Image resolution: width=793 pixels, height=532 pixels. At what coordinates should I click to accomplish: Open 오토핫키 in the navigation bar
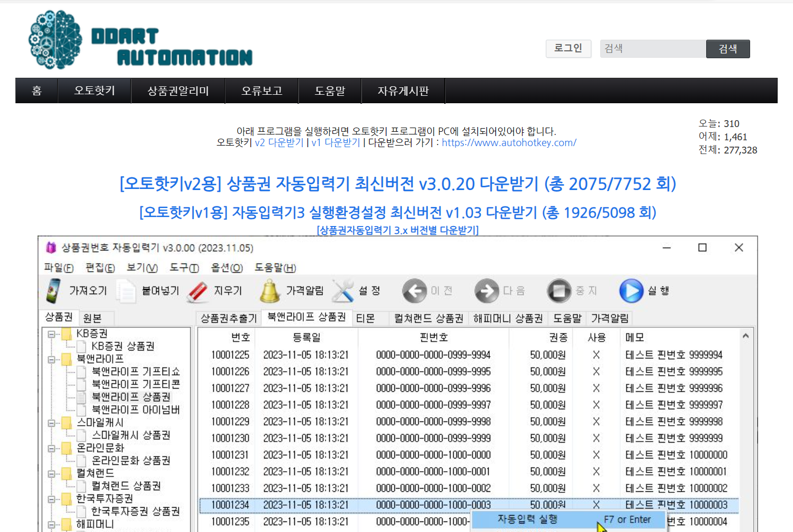tap(95, 91)
